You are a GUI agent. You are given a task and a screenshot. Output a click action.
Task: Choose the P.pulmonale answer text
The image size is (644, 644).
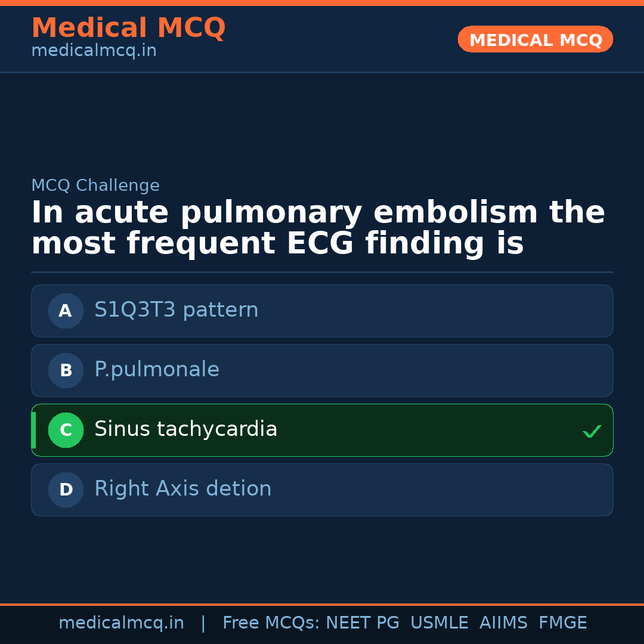pyautogui.click(x=157, y=370)
